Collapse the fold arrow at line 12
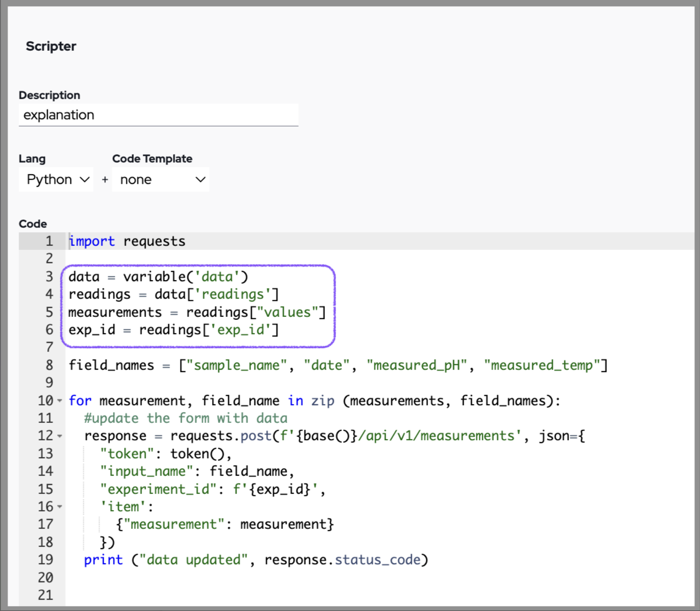Image resolution: width=700 pixels, height=611 pixels. pyautogui.click(x=60, y=436)
